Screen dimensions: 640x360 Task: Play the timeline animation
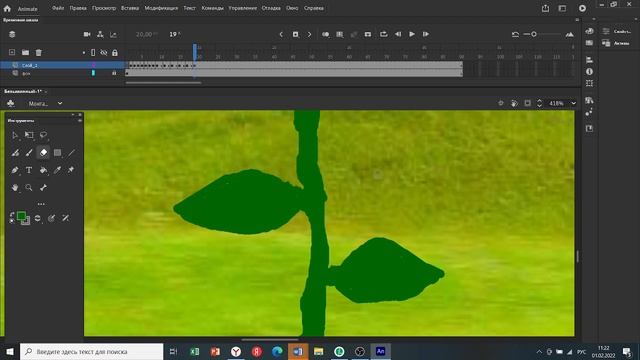click(x=412, y=34)
